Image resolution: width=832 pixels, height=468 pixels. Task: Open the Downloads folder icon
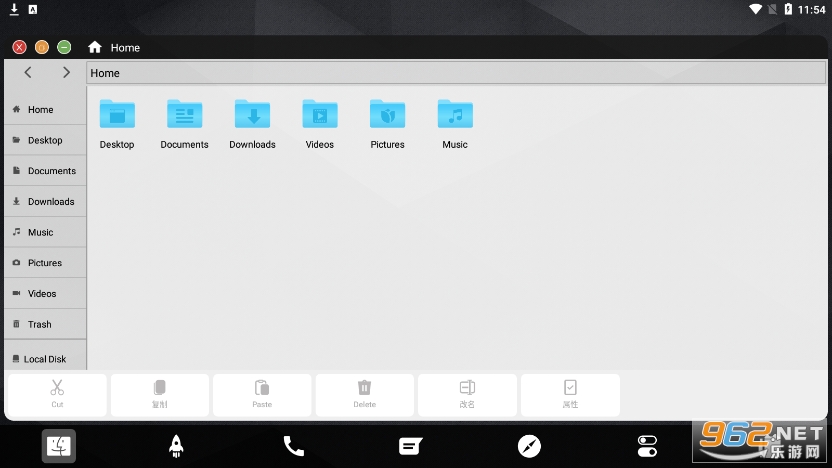tap(253, 114)
